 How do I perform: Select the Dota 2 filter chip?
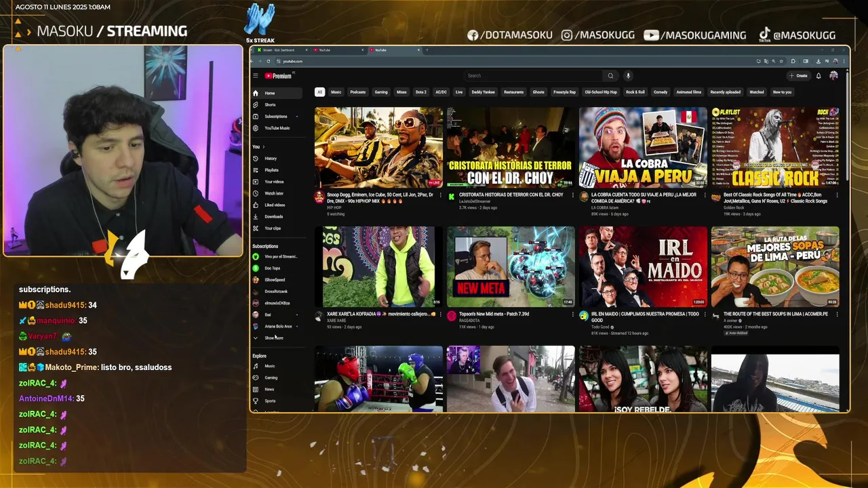pos(421,92)
